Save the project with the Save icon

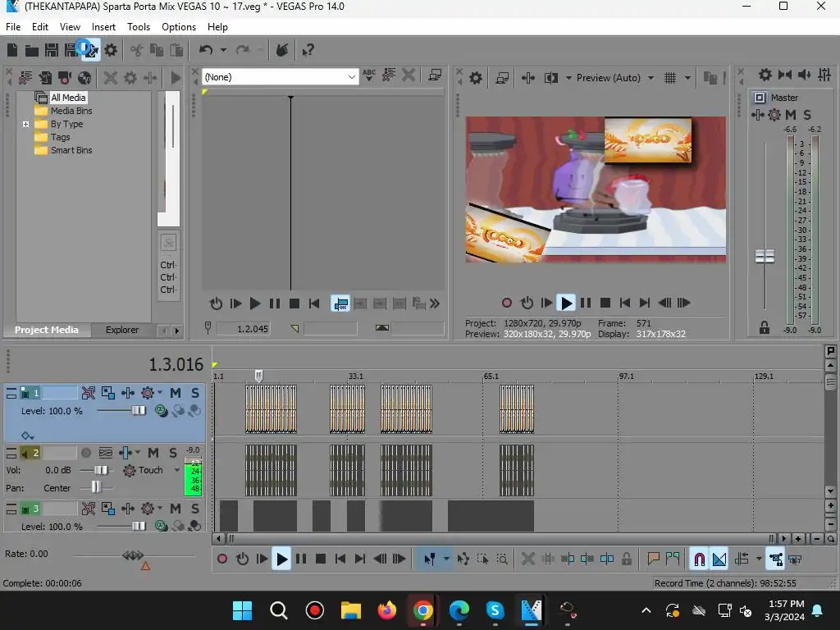(52, 50)
